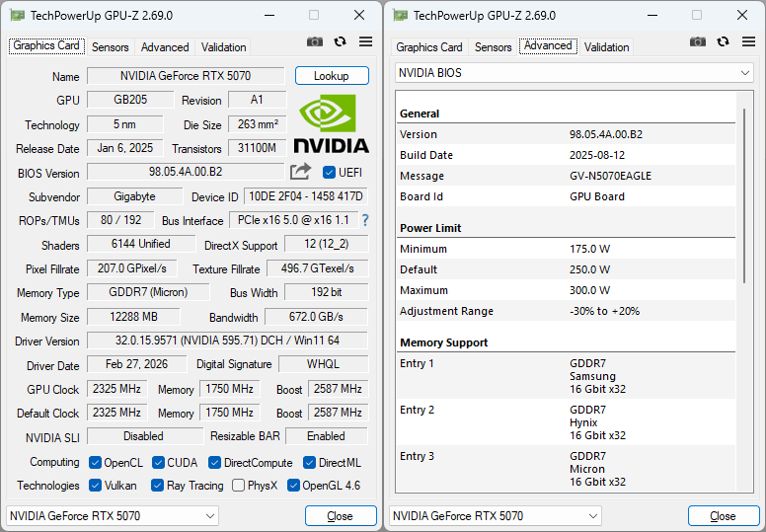This screenshot has height=532, width=766.
Task: Select Graphics Card tab in left window
Action: 46,46
